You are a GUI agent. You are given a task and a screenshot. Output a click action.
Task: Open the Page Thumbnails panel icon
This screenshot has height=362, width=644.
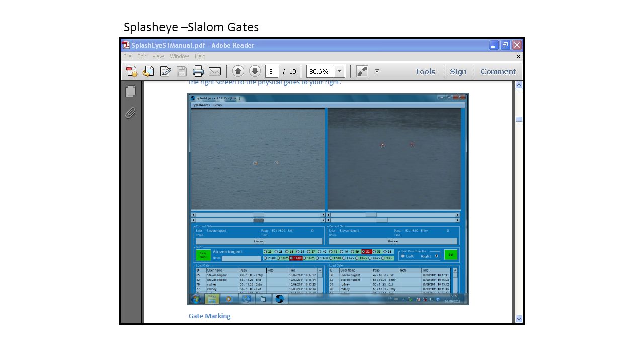[131, 91]
